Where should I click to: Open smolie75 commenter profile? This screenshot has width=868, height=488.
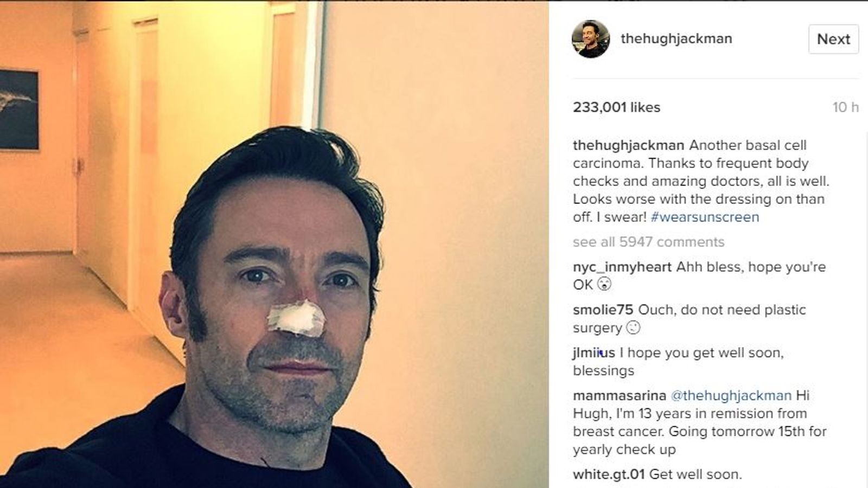click(x=603, y=310)
